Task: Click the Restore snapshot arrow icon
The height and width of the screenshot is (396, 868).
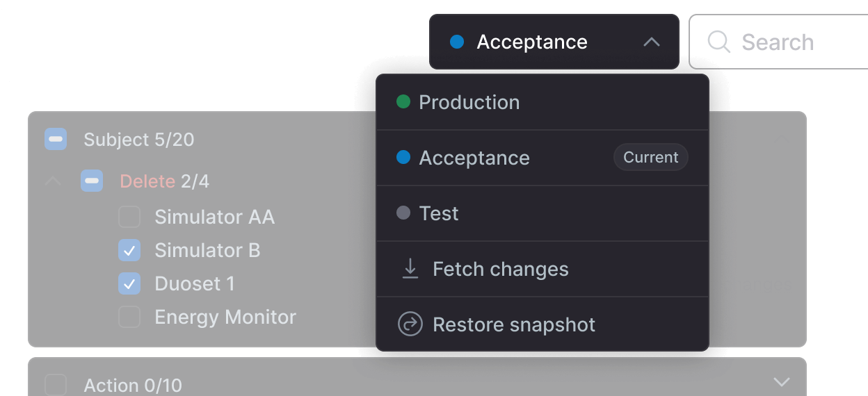Action: click(x=410, y=324)
